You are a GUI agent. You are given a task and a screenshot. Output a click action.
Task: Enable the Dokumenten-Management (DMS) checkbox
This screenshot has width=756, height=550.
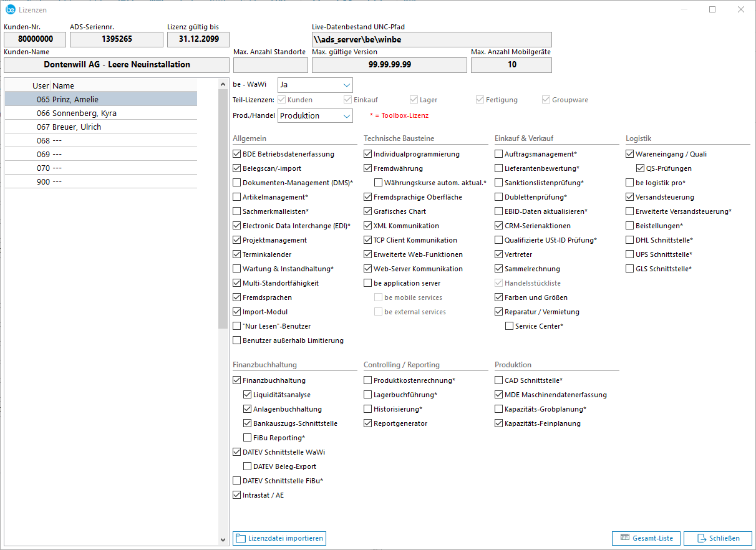click(237, 183)
